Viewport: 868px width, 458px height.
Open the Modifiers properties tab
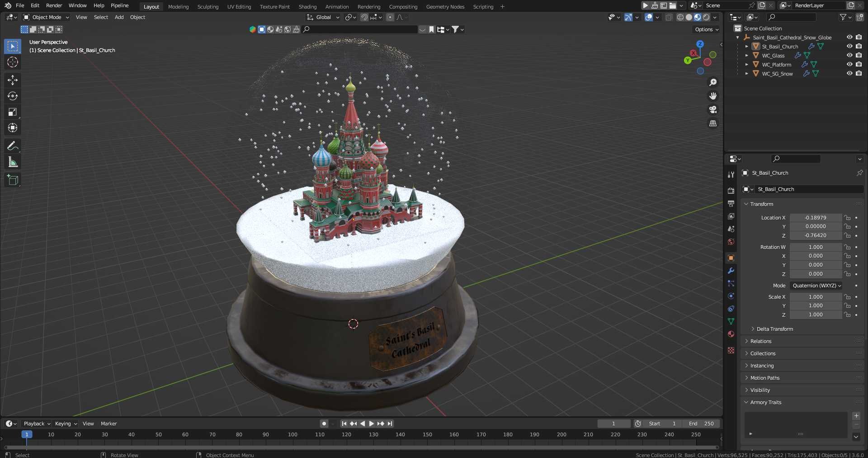click(731, 271)
